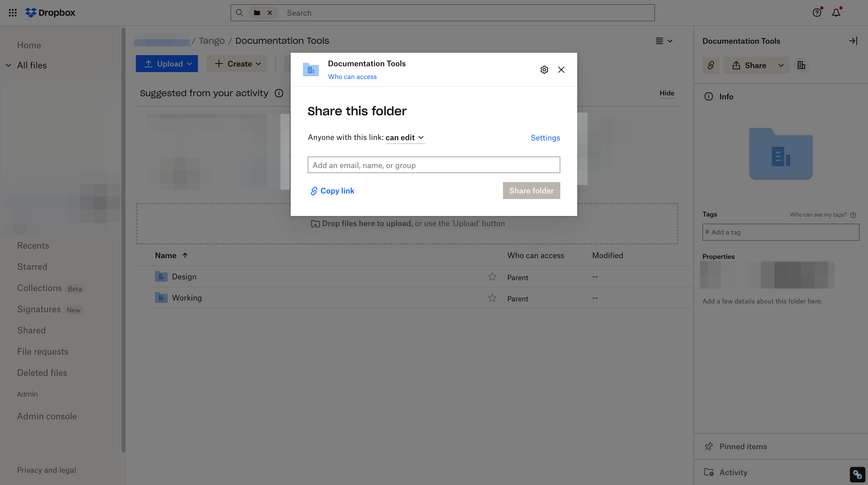Open the apps grid launcher icon
The image size is (868, 485).
(x=13, y=13)
